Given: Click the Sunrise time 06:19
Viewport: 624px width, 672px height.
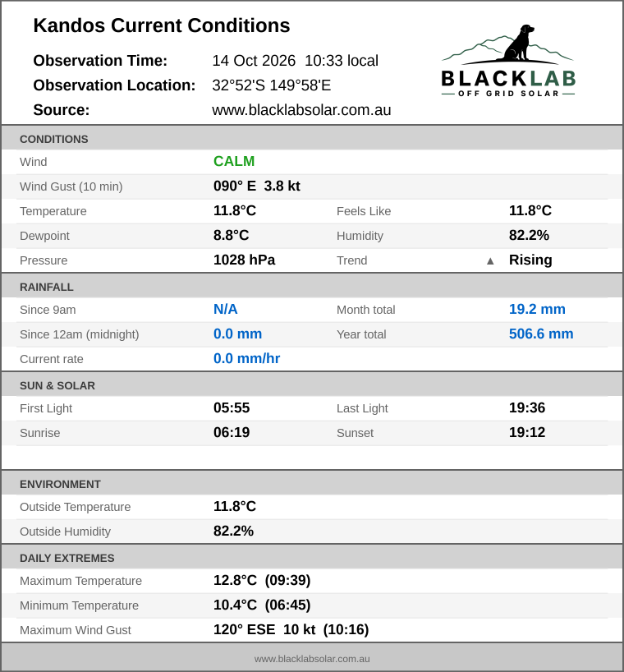Looking at the screenshot, I should coord(232,432).
